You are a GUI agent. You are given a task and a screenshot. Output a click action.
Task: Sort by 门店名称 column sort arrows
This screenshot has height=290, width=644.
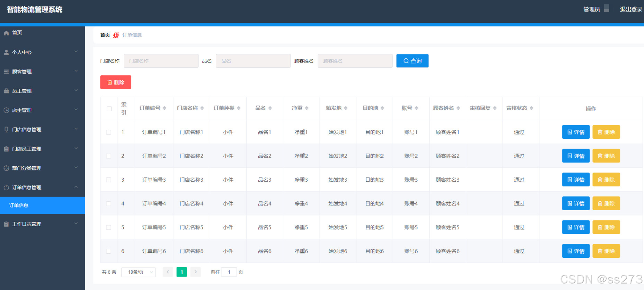(x=202, y=108)
